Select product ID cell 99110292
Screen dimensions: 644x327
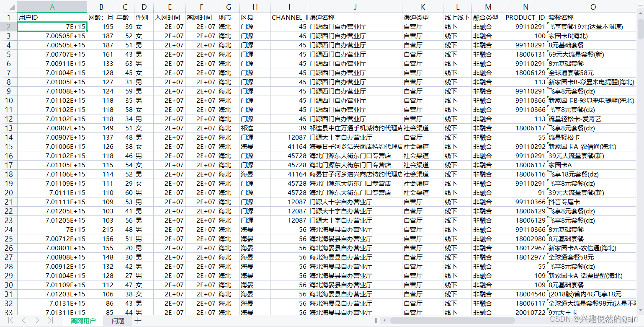click(526, 147)
